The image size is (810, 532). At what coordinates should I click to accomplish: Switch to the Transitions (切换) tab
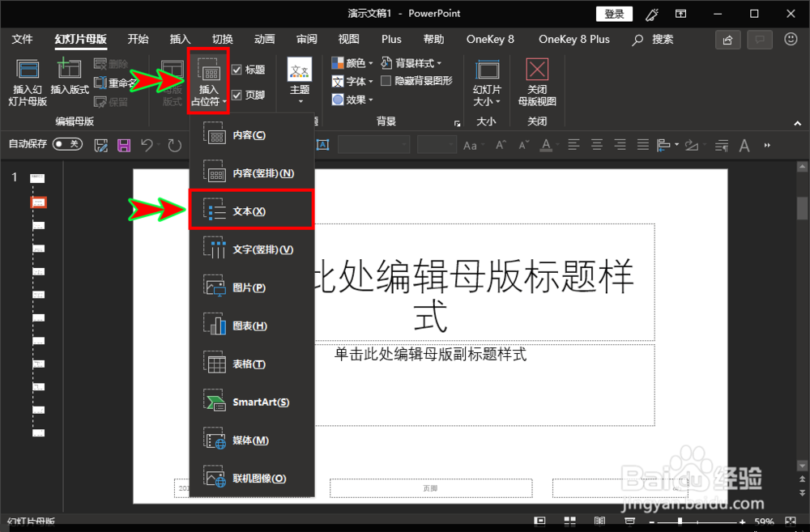click(222, 39)
